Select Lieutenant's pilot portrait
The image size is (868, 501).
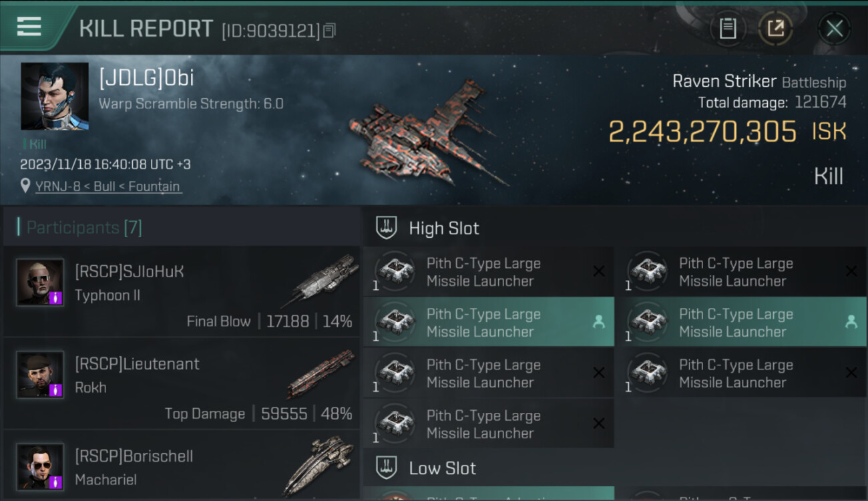(x=40, y=374)
